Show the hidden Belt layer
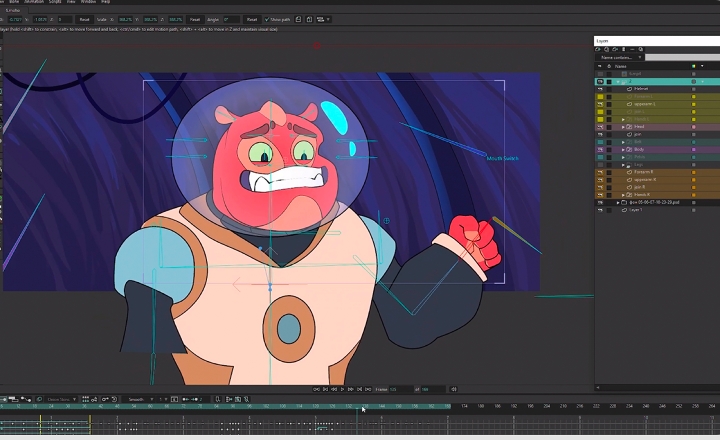Image resolution: width=720 pixels, height=440 pixels. [600, 142]
